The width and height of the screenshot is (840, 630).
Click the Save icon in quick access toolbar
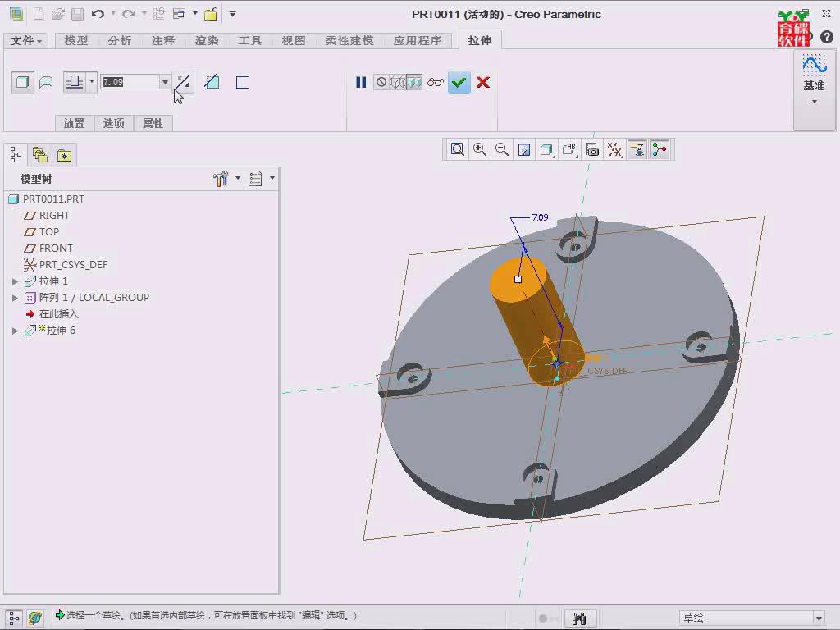click(x=78, y=14)
